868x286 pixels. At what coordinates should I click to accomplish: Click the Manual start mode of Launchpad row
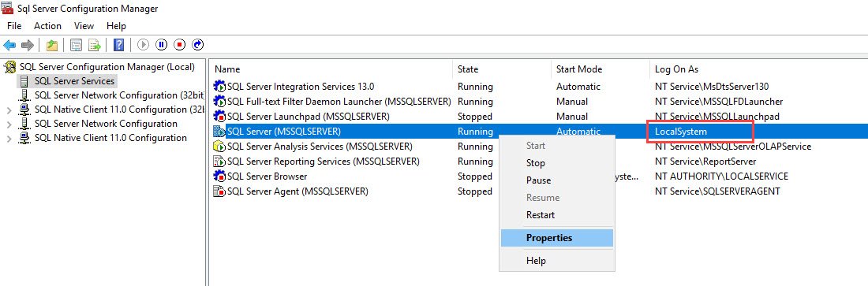click(x=572, y=117)
